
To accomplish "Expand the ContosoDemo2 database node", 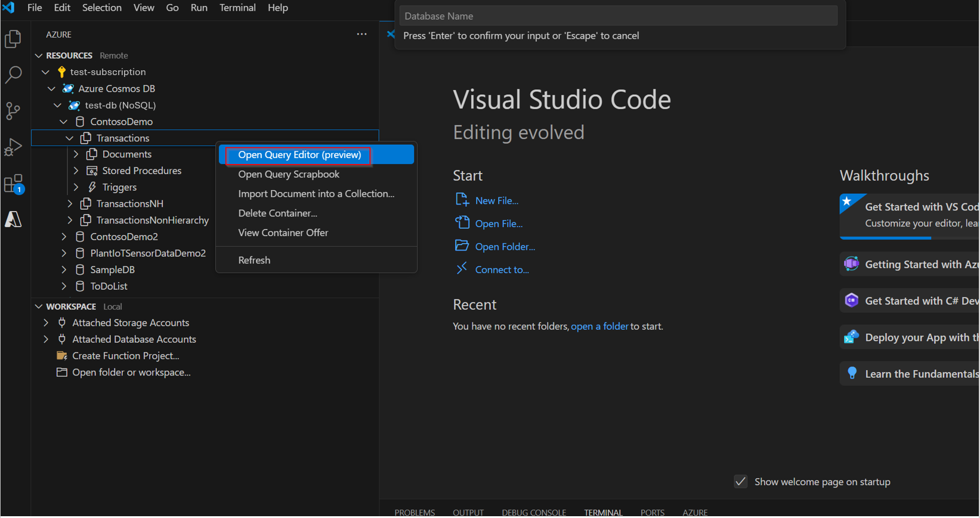I will [64, 237].
